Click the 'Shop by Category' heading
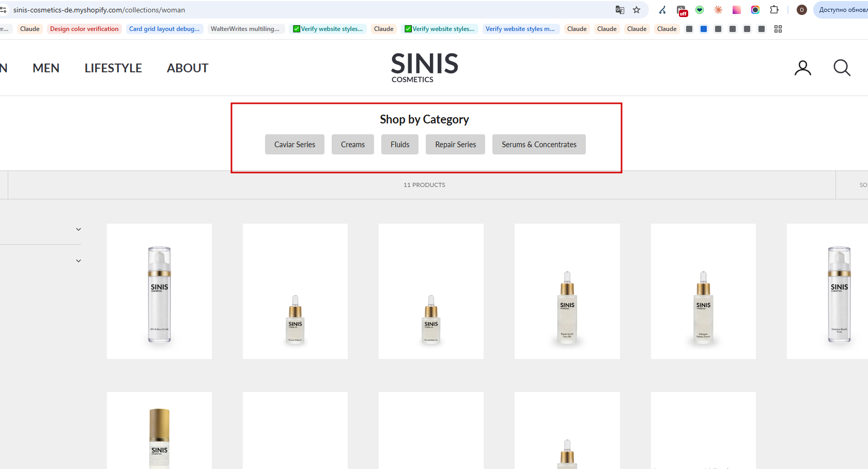The height and width of the screenshot is (469, 868). [x=424, y=119]
